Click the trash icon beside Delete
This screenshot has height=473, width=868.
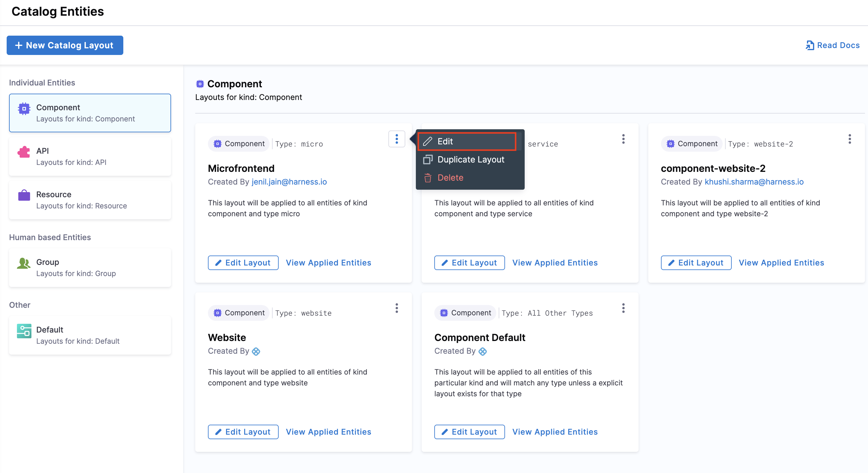pos(428,178)
